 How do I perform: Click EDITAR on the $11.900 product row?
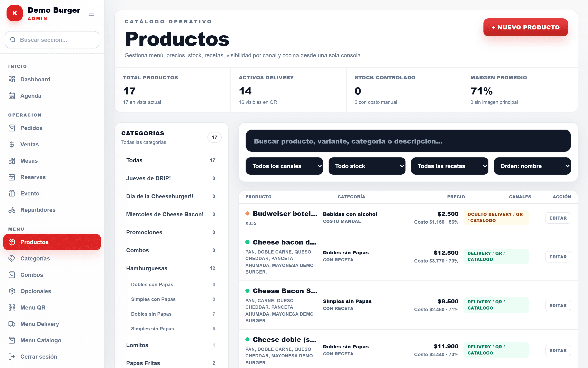pos(558,350)
